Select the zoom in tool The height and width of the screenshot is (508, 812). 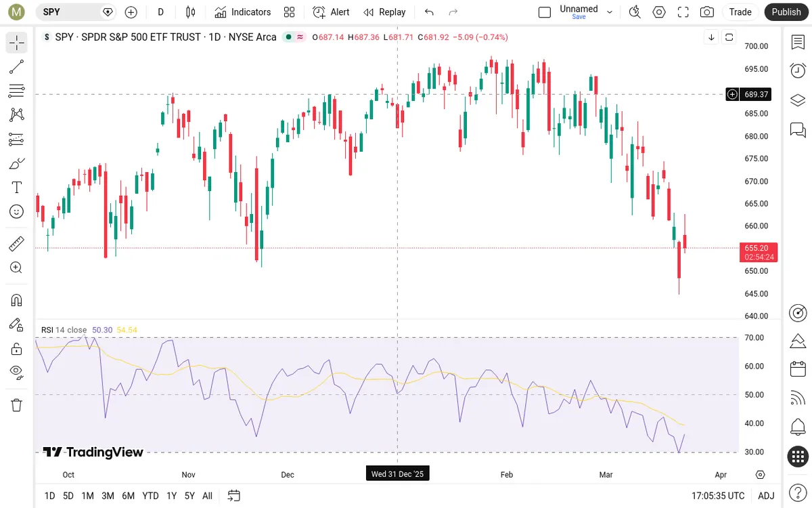17,268
